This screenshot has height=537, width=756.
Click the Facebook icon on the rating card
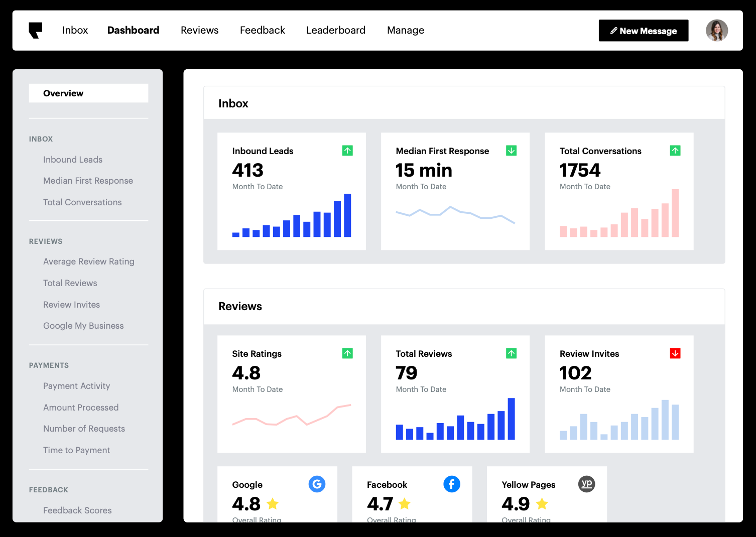[x=451, y=484]
